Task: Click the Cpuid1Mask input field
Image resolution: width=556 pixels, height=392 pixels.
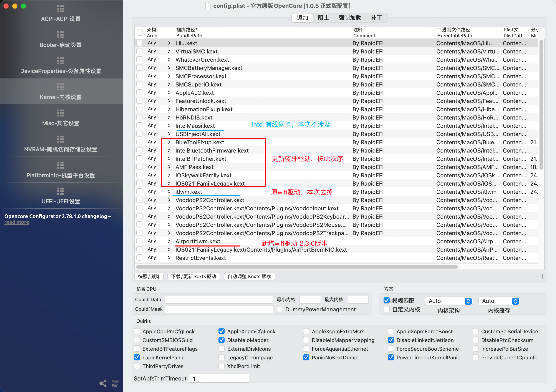Action: click(219, 309)
